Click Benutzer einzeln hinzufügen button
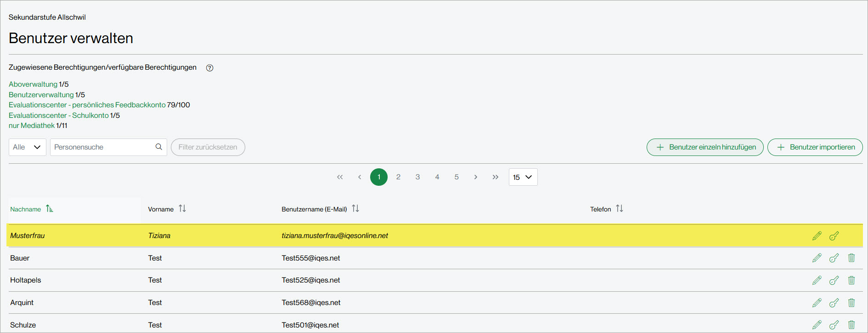Viewport: 868px width, 333px height. pyautogui.click(x=705, y=147)
